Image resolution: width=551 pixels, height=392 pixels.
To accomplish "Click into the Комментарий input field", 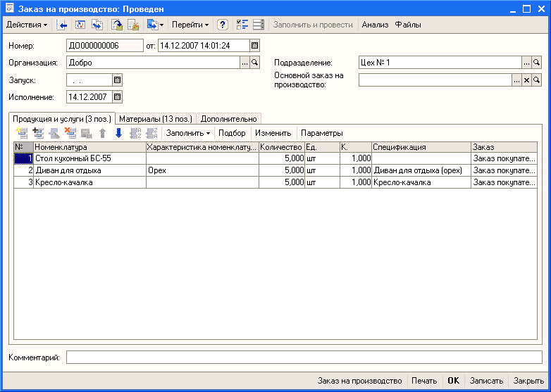I will click(x=303, y=358).
